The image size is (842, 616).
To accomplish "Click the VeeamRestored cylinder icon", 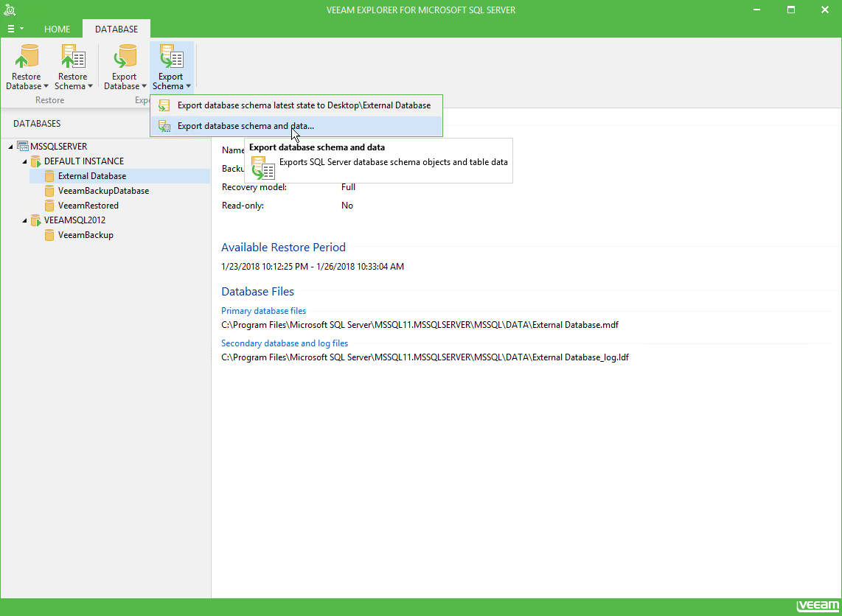I will (49, 206).
